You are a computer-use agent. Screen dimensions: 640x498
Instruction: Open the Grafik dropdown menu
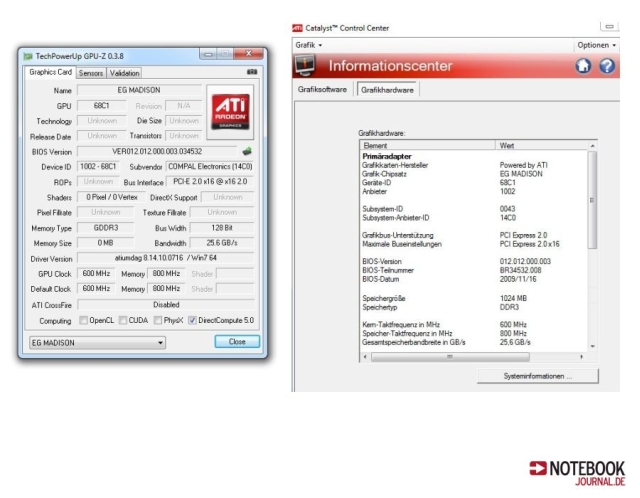click(x=309, y=45)
